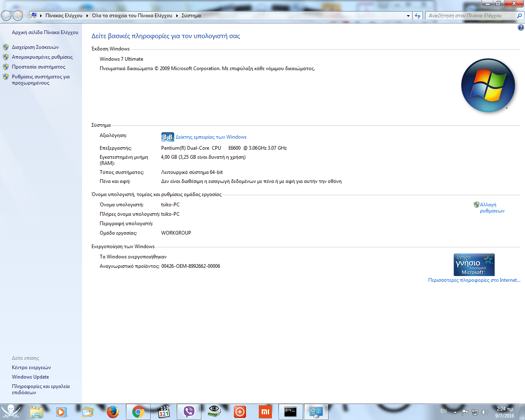Click Δείκτης εμπειρίας των Windows link

click(211, 137)
